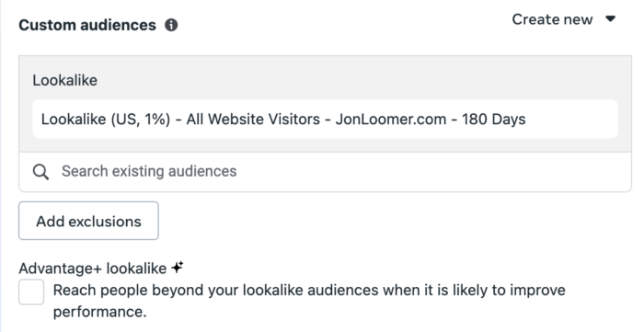Click the Advantage+ lookalike label text
Screen dimensions: 644x332
pos(92,269)
